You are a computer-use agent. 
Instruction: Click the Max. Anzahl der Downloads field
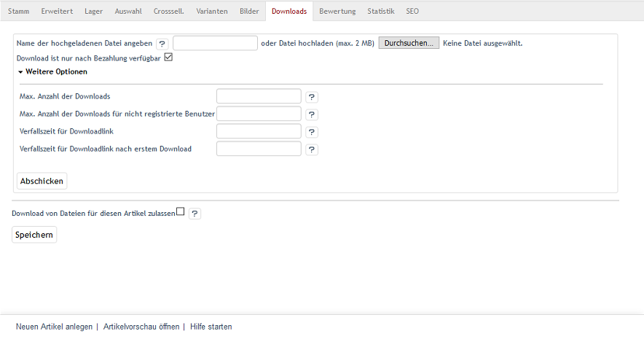coord(259,96)
